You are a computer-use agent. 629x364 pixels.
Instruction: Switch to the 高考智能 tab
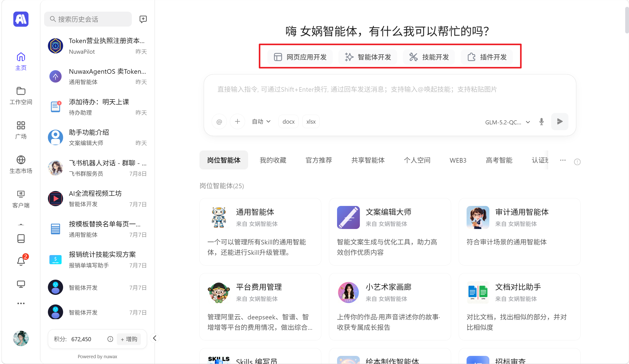(499, 160)
